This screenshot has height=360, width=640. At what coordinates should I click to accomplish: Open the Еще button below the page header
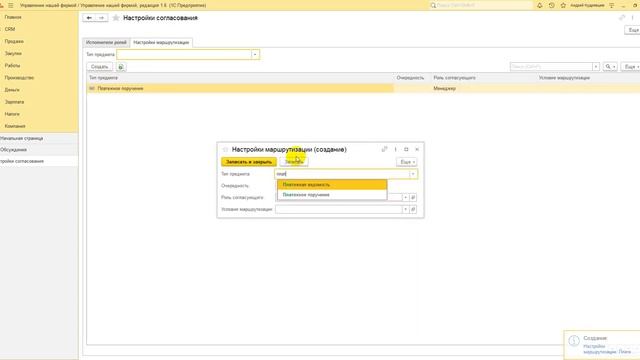point(633,30)
